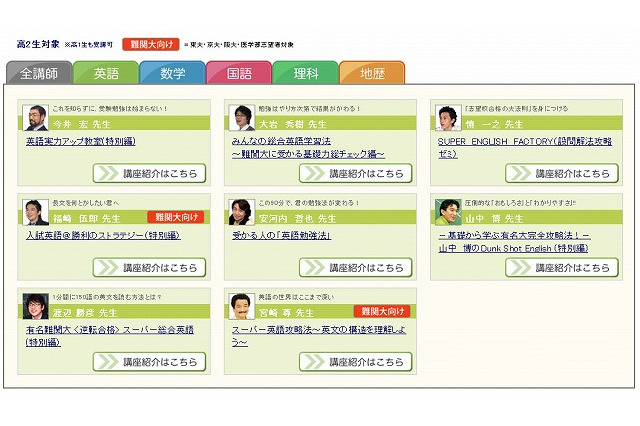Click the 高2生対象 heading text
This screenshot has width=640, height=426.
pyautogui.click(x=38, y=44)
